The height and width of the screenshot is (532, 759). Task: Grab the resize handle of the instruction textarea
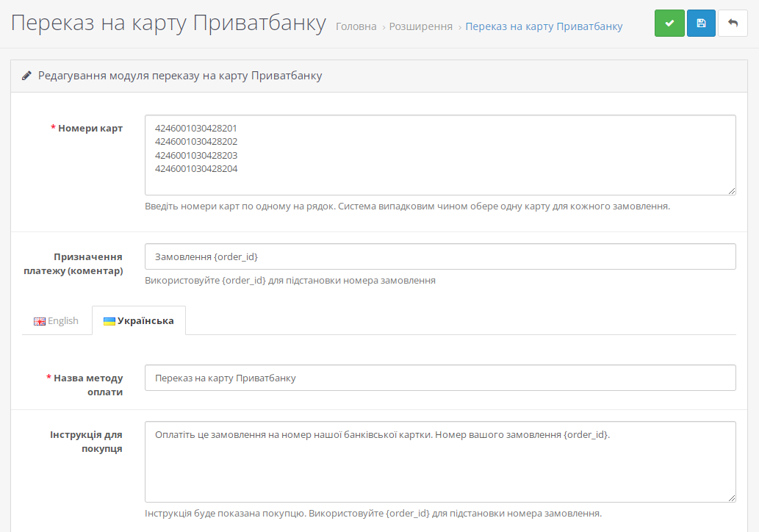tap(732, 498)
